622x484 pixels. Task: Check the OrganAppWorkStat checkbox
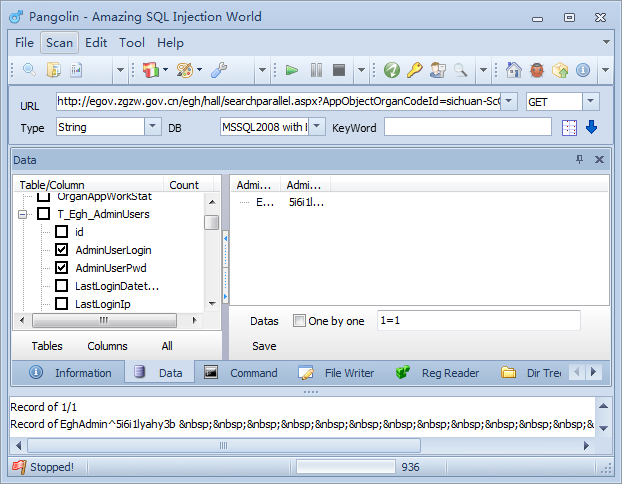(x=44, y=197)
